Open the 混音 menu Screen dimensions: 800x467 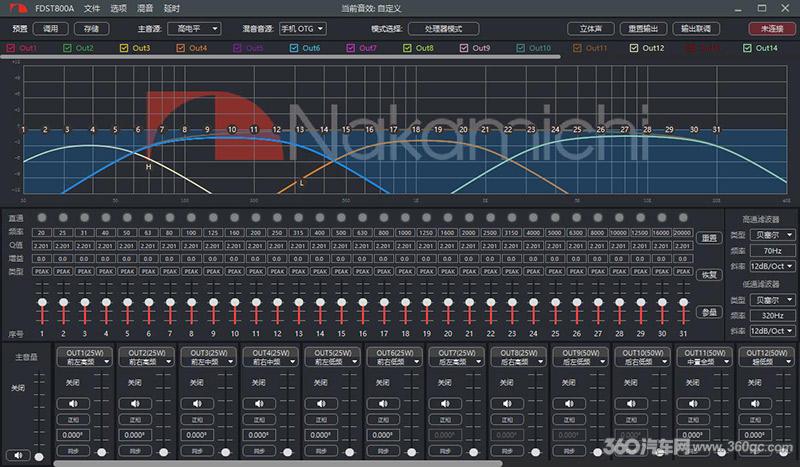(x=145, y=9)
